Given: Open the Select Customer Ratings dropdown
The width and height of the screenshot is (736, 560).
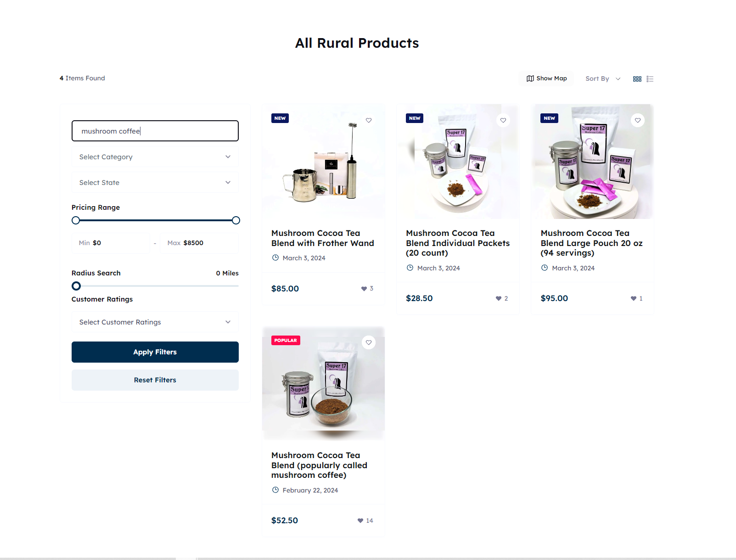Looking at the screenshot, I should [x=155, y=322].
